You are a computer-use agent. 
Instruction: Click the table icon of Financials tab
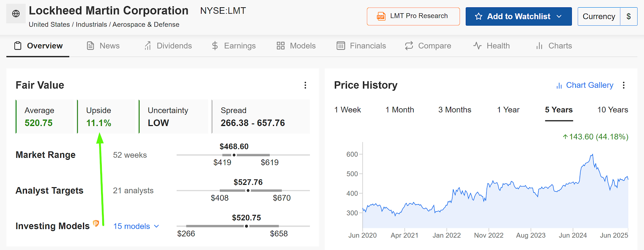(341, 46)
